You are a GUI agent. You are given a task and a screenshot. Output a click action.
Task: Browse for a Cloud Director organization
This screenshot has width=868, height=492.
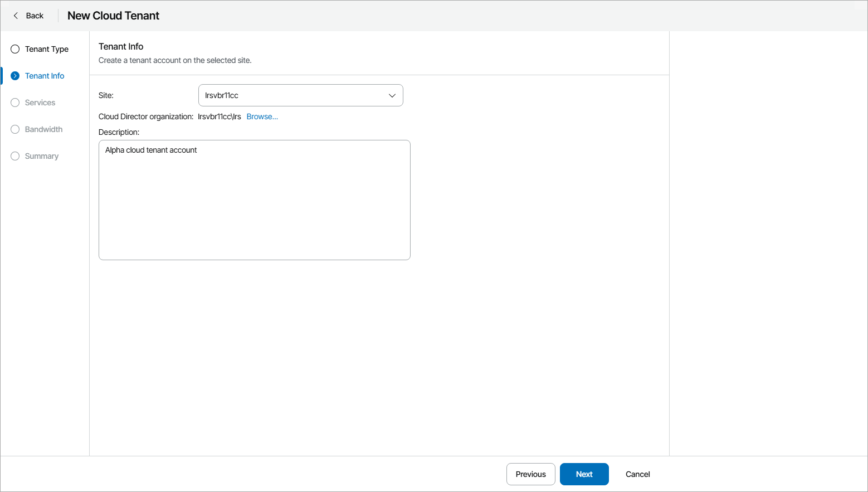pos(262,116)
